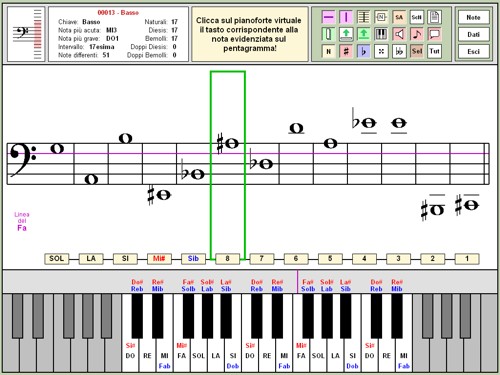Toggle the loudspeaker sound icon
The height and width of the screenshot is (375, 500).
tap(399, 34)
